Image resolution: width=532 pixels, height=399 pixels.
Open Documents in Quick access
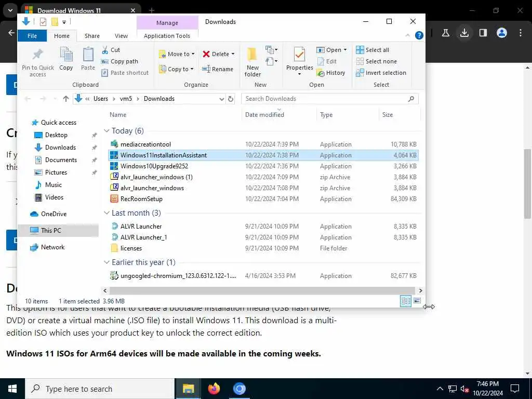(61, 160)
